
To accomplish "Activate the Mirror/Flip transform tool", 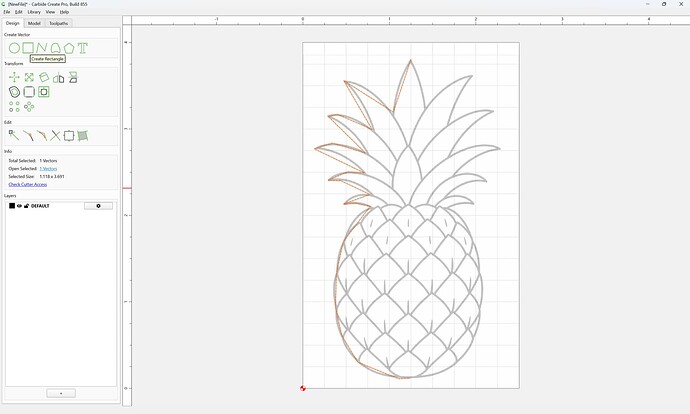I will (59, 78).
